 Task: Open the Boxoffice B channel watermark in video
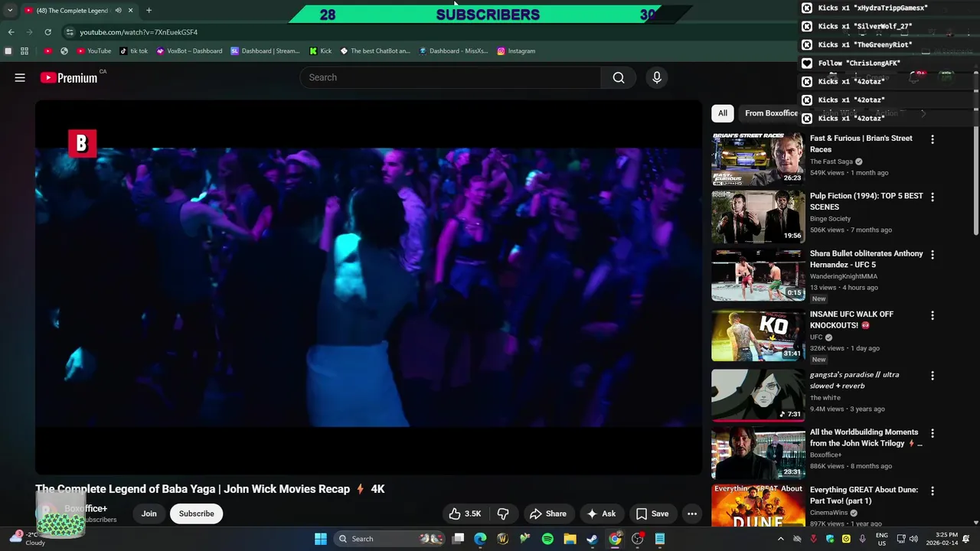82,143
